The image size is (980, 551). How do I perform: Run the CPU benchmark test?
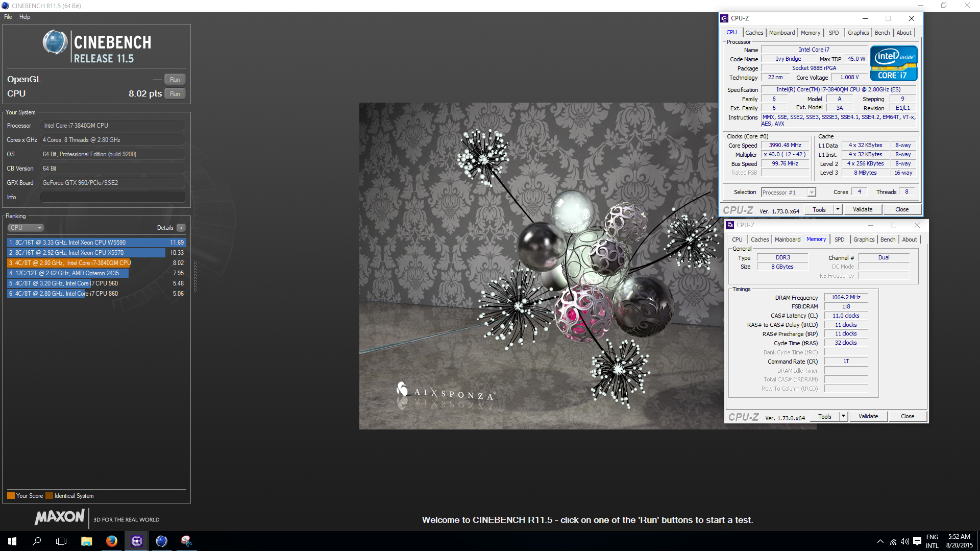coord(175,94)
